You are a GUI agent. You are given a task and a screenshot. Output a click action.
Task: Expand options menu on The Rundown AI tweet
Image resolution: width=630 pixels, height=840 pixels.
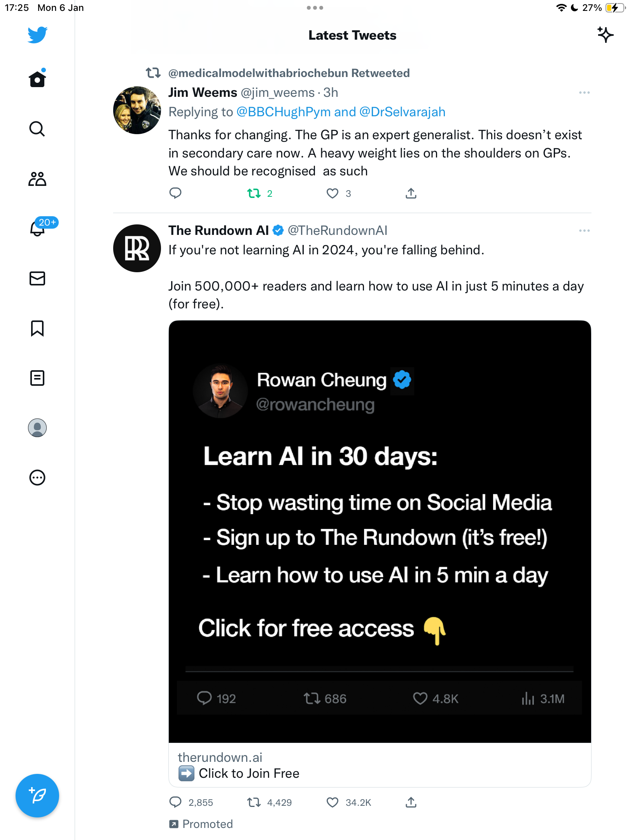(x=584, y=231)
